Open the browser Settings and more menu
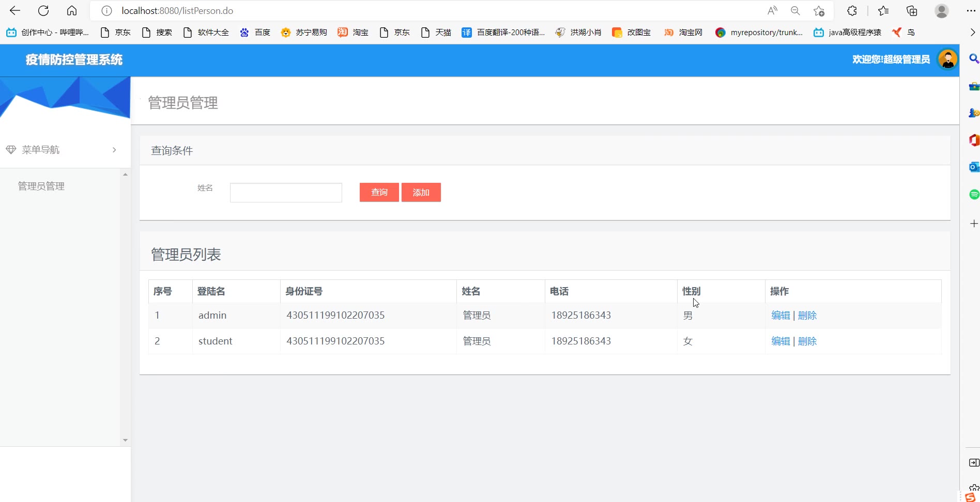This screenshot has height=502, width=980. (971, 11)
